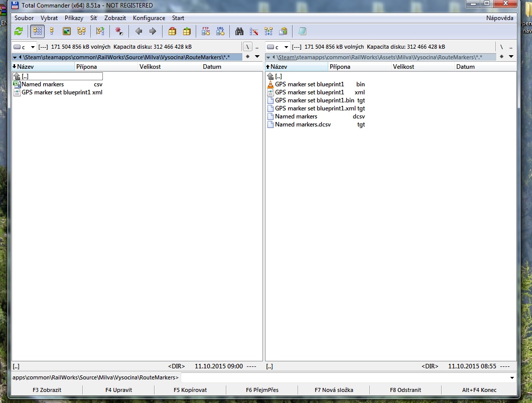
Task: Sort left panel by Velikost column
Action: (169, 66)
